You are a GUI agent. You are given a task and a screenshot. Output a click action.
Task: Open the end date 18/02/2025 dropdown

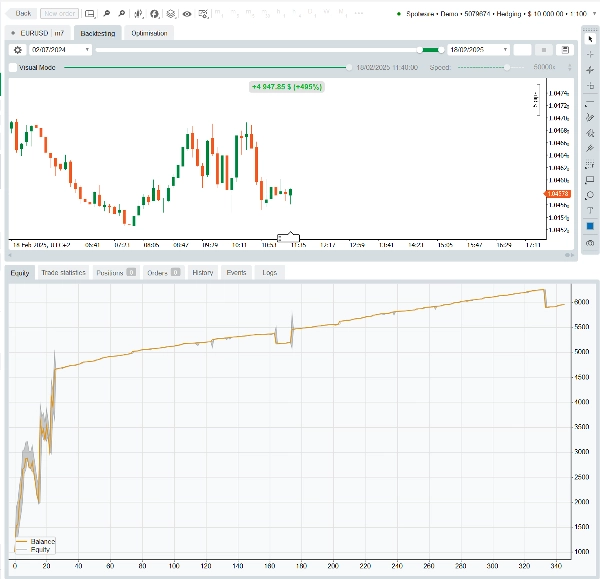(505, 49)
